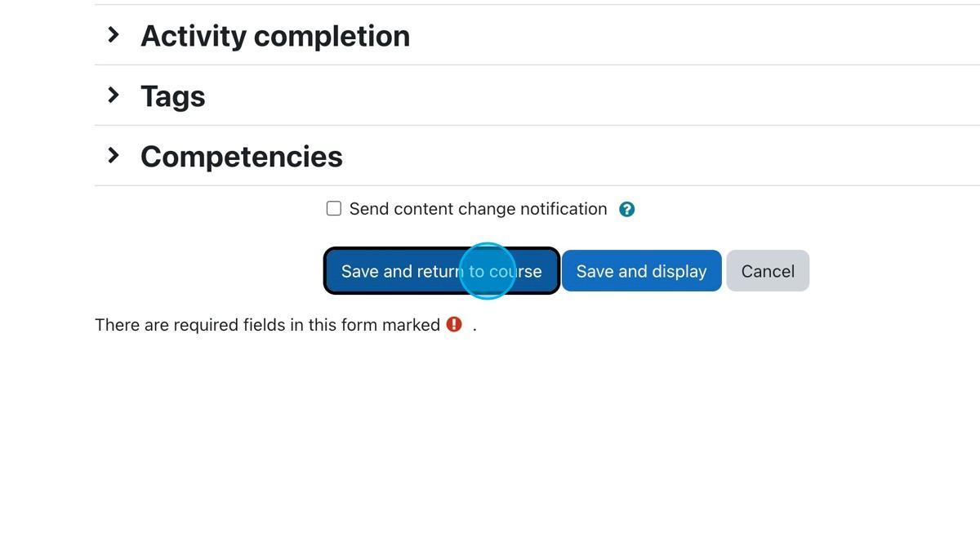Click the chevron icon before Tags
This screenshot has width=980, height=547.
(x=112, y=95)
